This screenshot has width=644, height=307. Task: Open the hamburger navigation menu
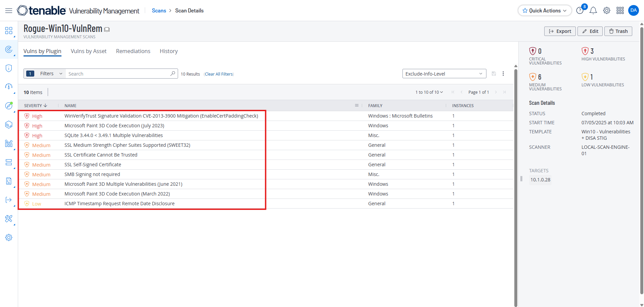[x=9, y=11]
